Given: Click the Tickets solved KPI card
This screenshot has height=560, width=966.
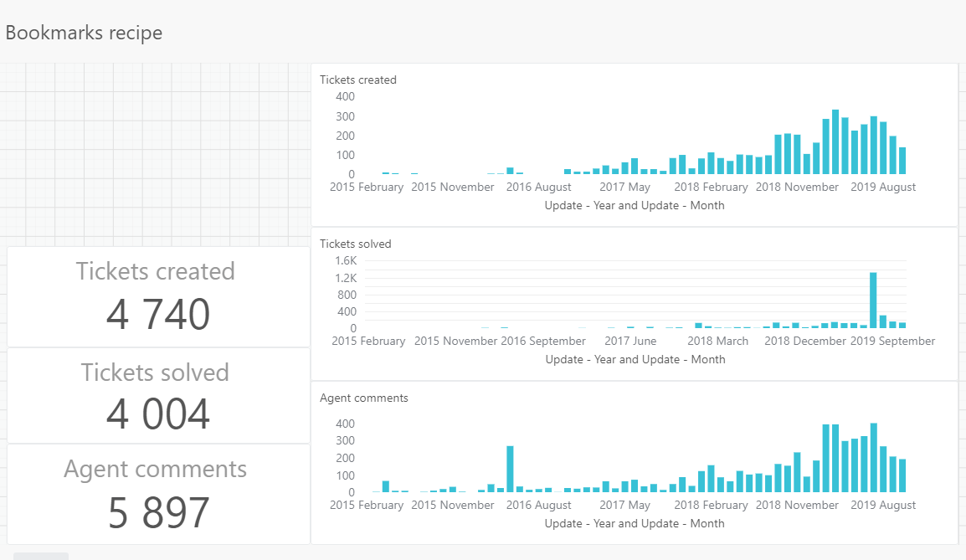Looking at the screenshot, I should click(x=156, y=395).
